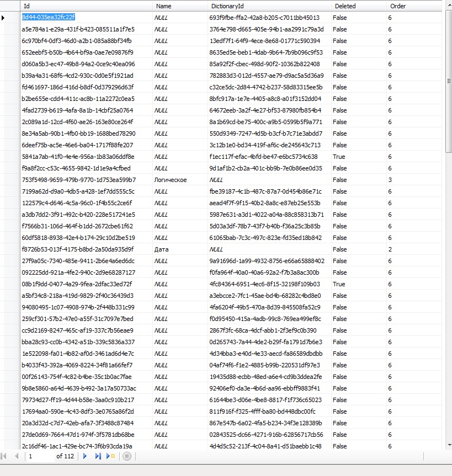Select Id cell 17694aa0-590e-4c43-8df3-3e0765a86f2d
452x476 pixels.
86,411
